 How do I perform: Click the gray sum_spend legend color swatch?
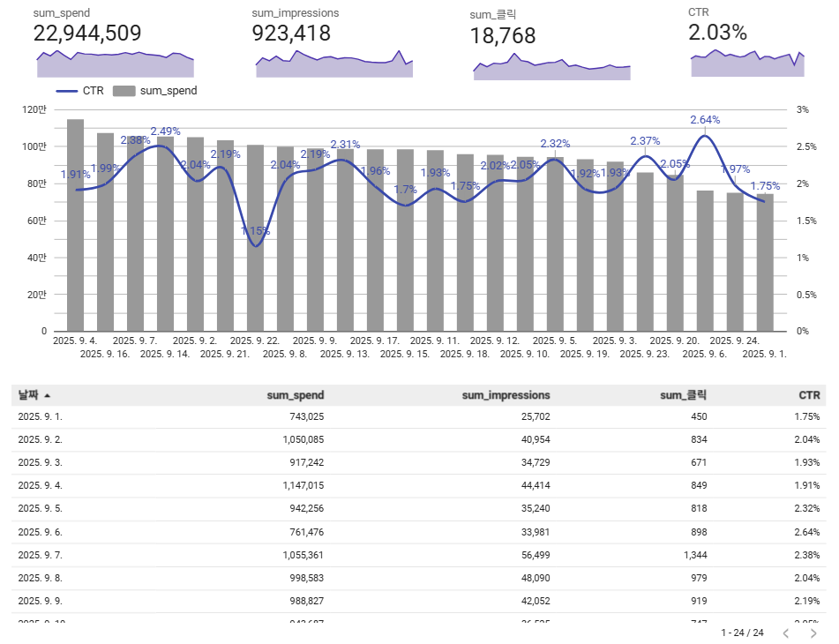[124, 91]
